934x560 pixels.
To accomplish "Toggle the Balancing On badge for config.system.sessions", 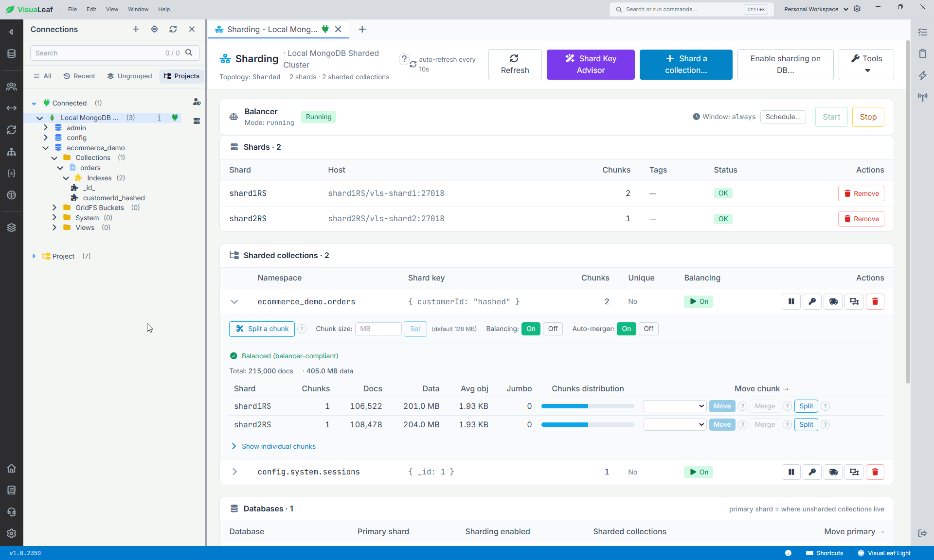I will click(699, 472).
